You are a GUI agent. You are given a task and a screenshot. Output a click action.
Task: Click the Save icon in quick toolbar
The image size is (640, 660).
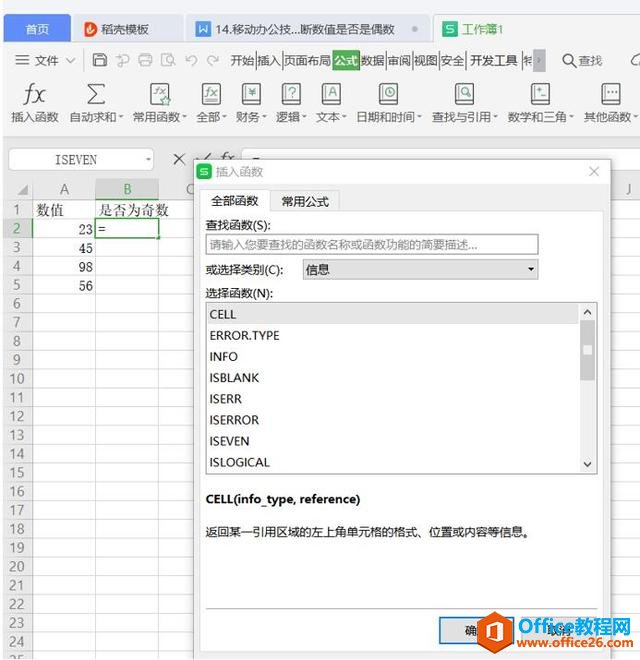(x=100, y=60)
